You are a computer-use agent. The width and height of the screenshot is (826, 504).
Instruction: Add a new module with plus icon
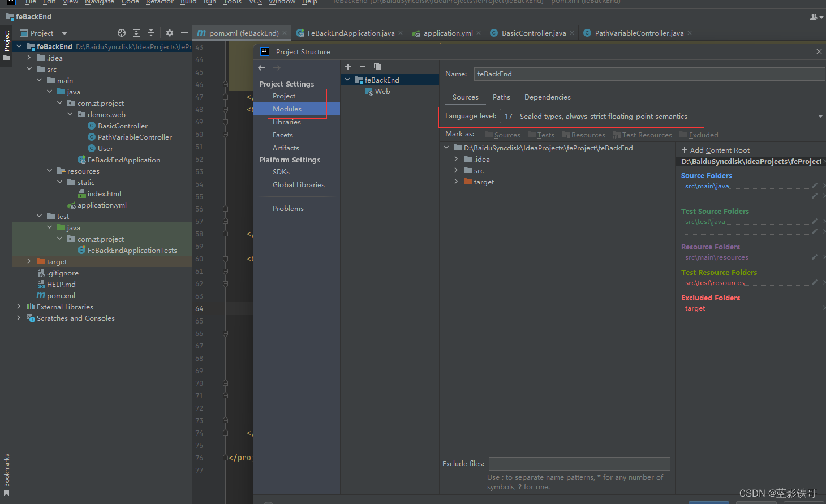tap(348, 67)
